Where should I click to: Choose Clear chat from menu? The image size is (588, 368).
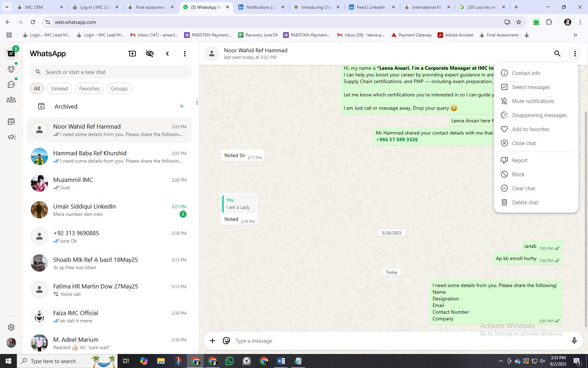(536, 188)
